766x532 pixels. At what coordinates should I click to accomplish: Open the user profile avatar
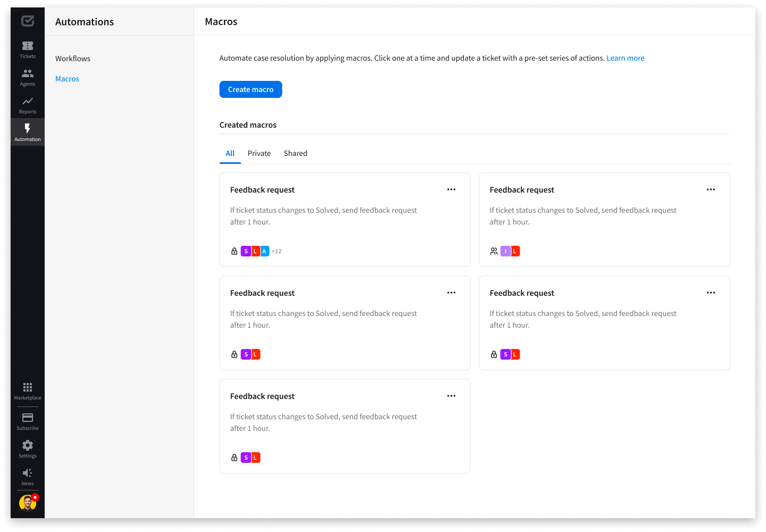pos(28,503)
